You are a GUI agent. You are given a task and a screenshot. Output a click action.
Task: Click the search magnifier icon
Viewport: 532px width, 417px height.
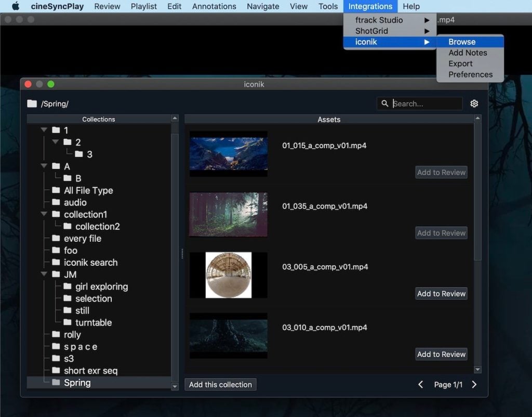pos(384,103)
